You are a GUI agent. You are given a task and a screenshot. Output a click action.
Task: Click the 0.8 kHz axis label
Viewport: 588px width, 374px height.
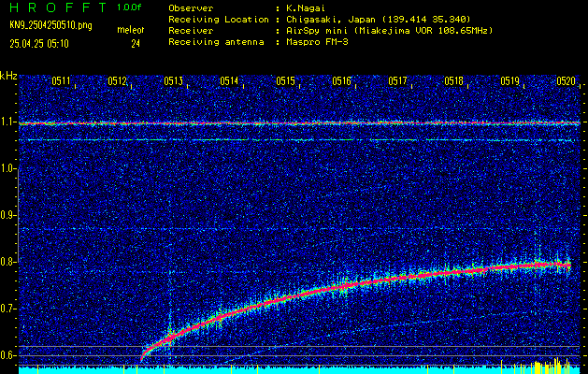[x=8, y=262]
